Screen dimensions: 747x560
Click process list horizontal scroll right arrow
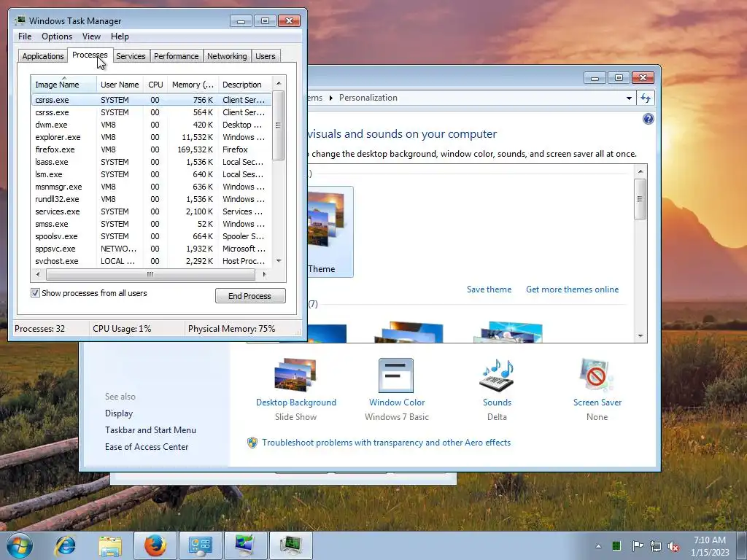point(264,274)
